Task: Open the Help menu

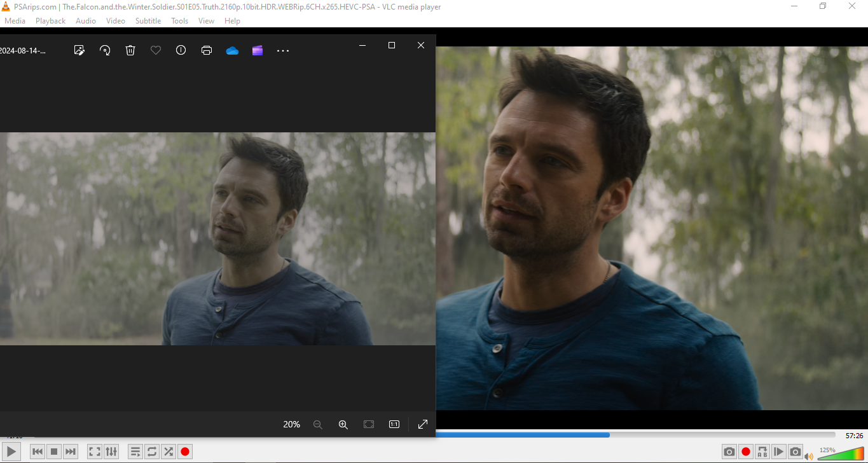Action: point(232,20)
